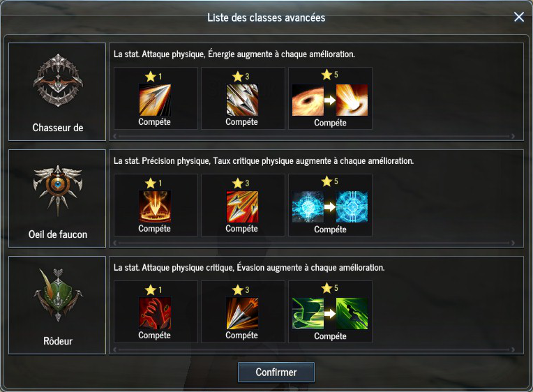This screenshot has width=533, height=392.
Task: Click Chasseur's 1-star flaming arrow skill icon
Action: pos(155,100)
